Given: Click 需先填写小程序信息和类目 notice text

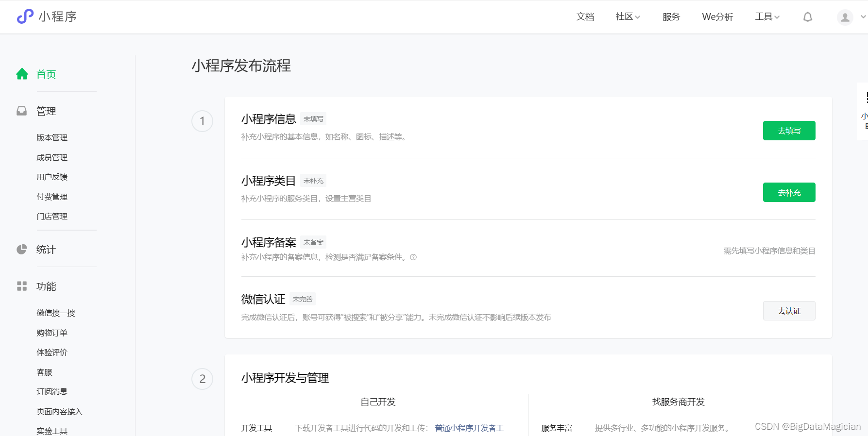Looking at the screenshot, I should [769, 251].
